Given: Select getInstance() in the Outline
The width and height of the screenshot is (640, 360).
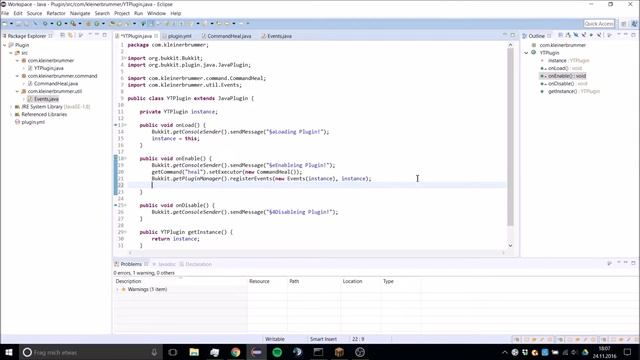Looking at the screenshot, I should (562, 91).
